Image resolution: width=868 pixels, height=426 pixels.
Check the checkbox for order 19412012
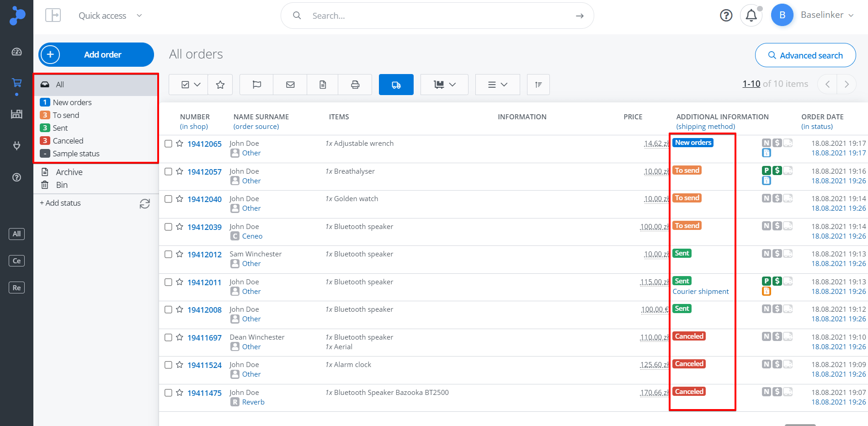[x=168, y=255]
